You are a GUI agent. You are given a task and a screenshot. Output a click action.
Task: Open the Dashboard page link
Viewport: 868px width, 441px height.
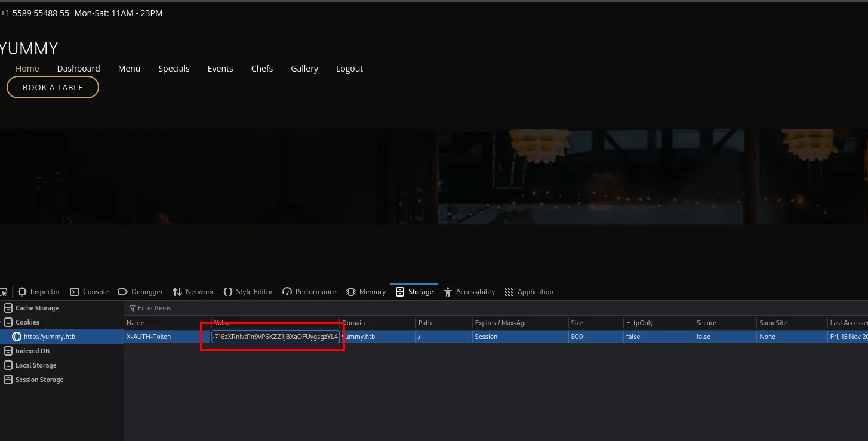click(x=79, y=69)
